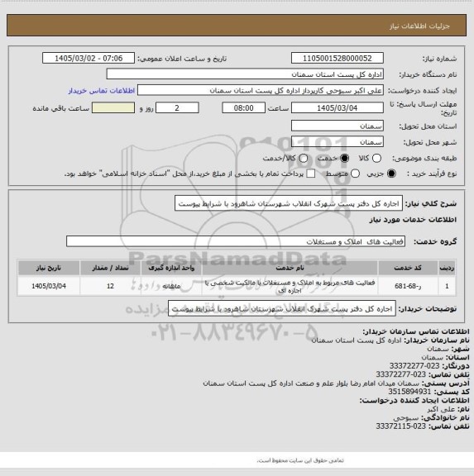The height and width of the screenshot is (476, 474).
Task: Click the شماره نیاز number field
Action: click(x=338, y=58)
